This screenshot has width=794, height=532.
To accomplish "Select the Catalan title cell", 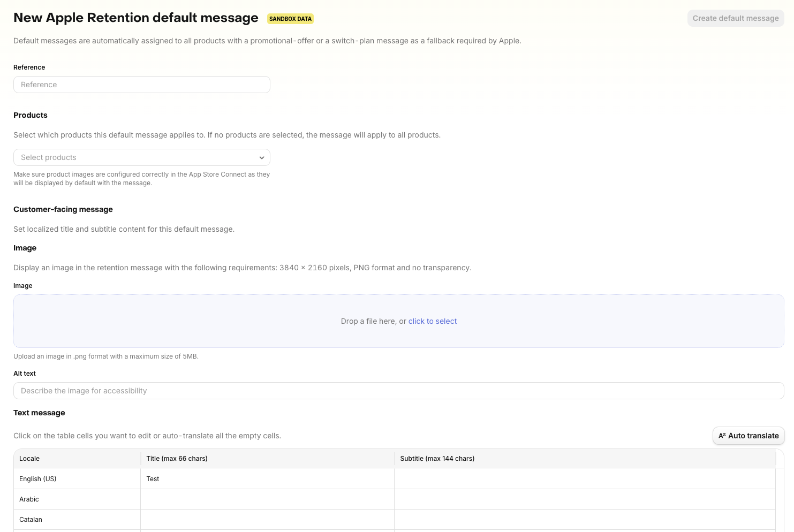I will click(267, 520).
